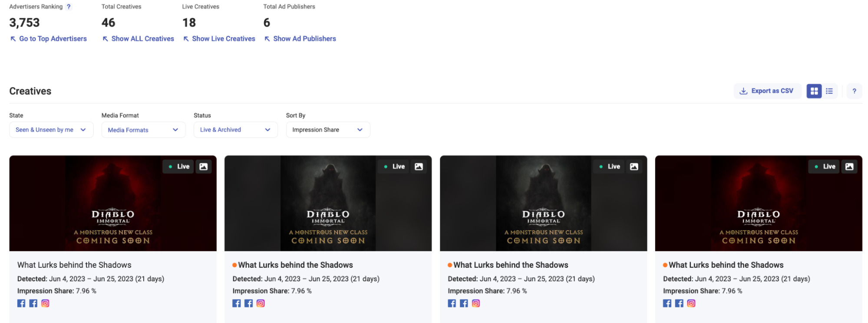Click Live badge on second creative card
The height and width of the screenshot is (323, 868).
(x=393, y=166)
